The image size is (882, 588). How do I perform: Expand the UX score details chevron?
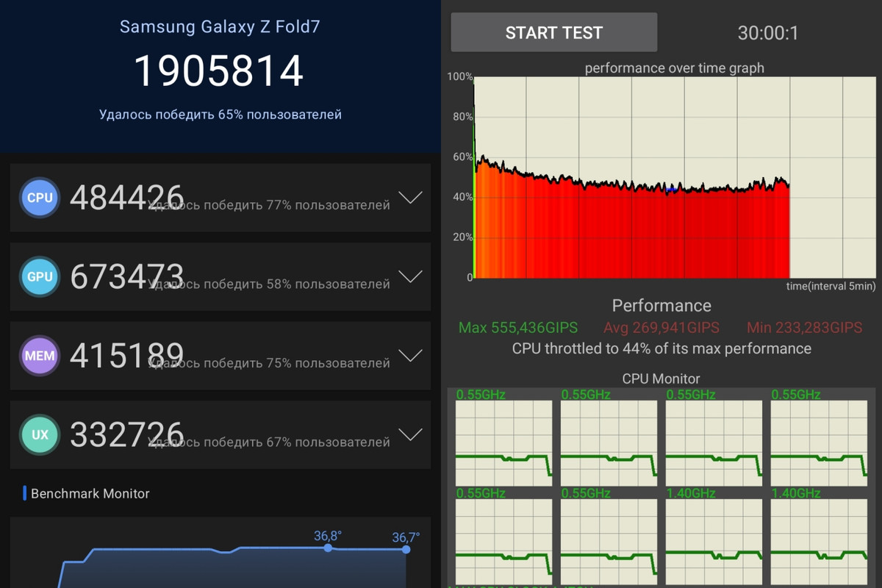pyautogui.click(x=409, y=434)
